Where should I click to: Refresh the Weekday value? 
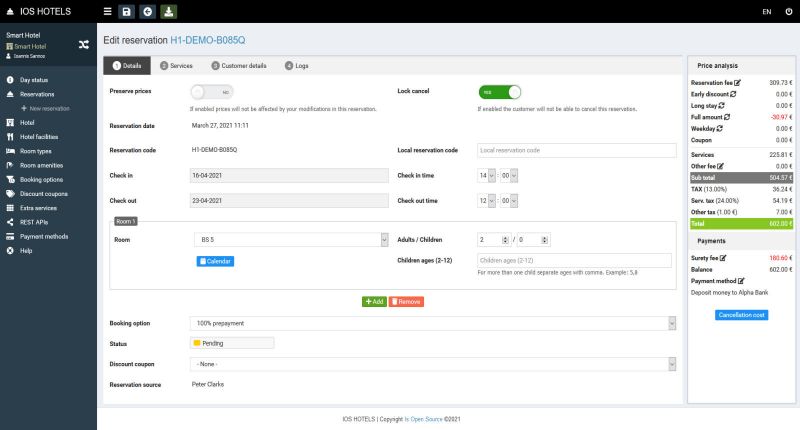pos(719,129)
